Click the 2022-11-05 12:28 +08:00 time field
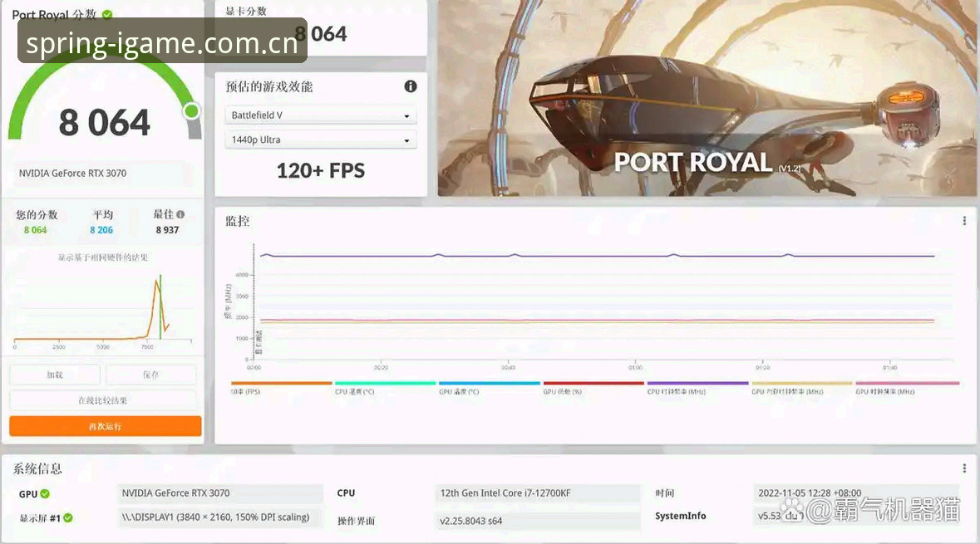Image resolution: width=980 pixels, height=544 pixels. coord(856,493)
